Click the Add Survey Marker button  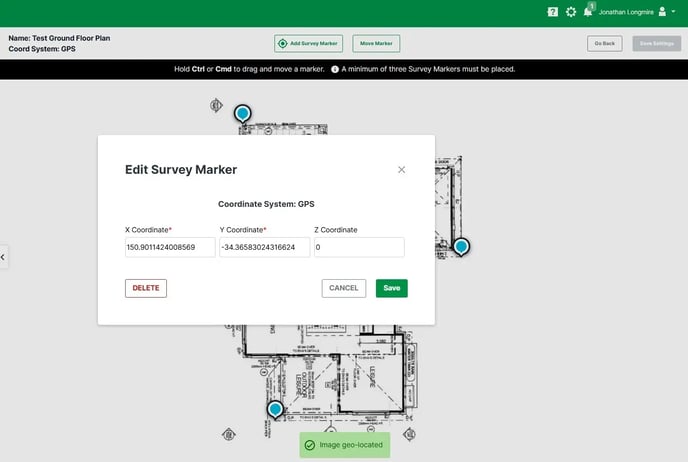(x=309, y=44)
